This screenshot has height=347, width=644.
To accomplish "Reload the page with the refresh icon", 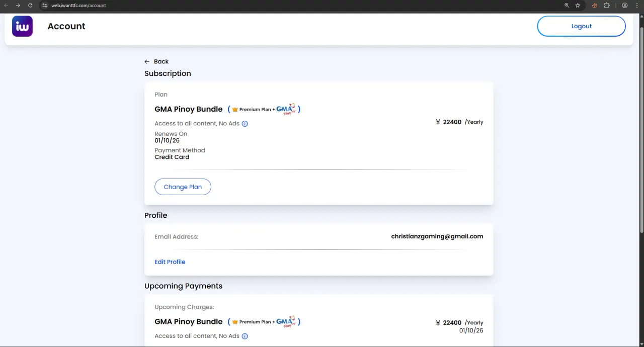I will [30, 5].
